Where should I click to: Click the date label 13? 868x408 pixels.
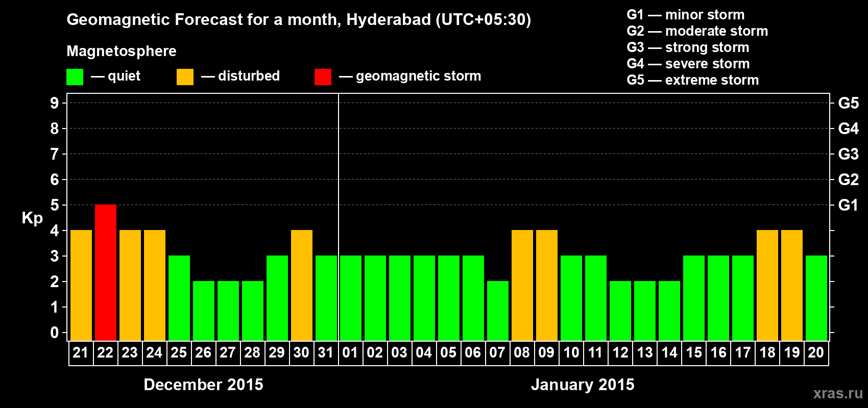pyautogui.click(x=645, y=352)
